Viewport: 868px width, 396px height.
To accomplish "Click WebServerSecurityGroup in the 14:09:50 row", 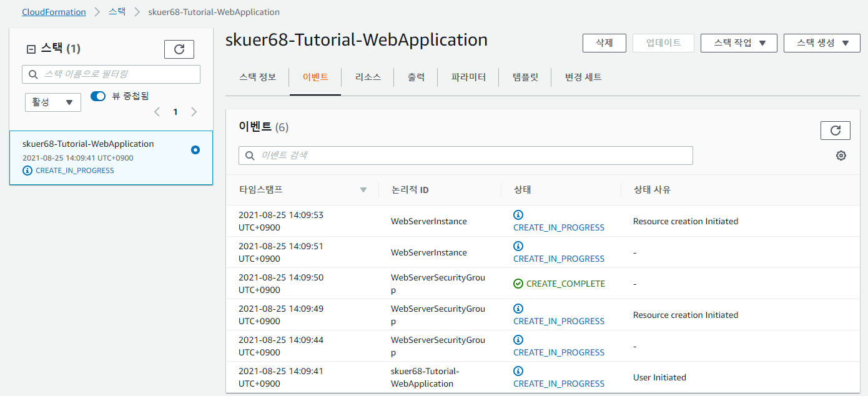I will [x=438, y=284].
